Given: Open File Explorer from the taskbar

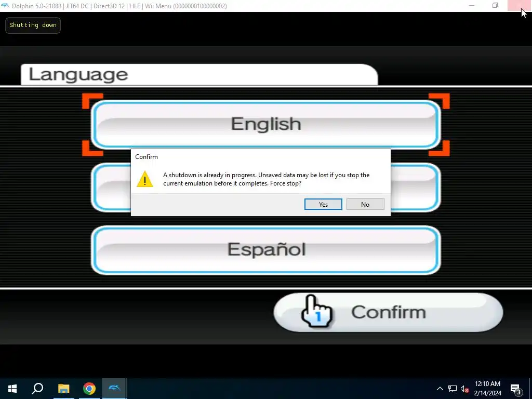Looking at the screenshot, I should pyautogui.click(x=63, y=389).
